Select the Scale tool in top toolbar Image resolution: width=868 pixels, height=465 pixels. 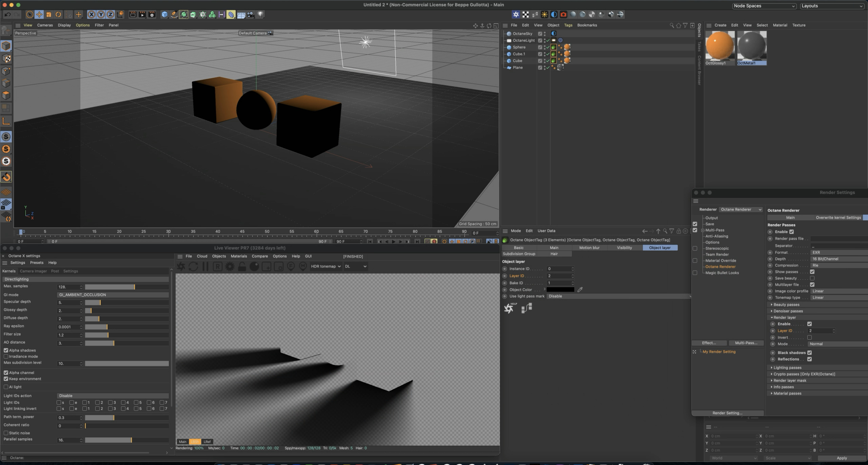49,15
